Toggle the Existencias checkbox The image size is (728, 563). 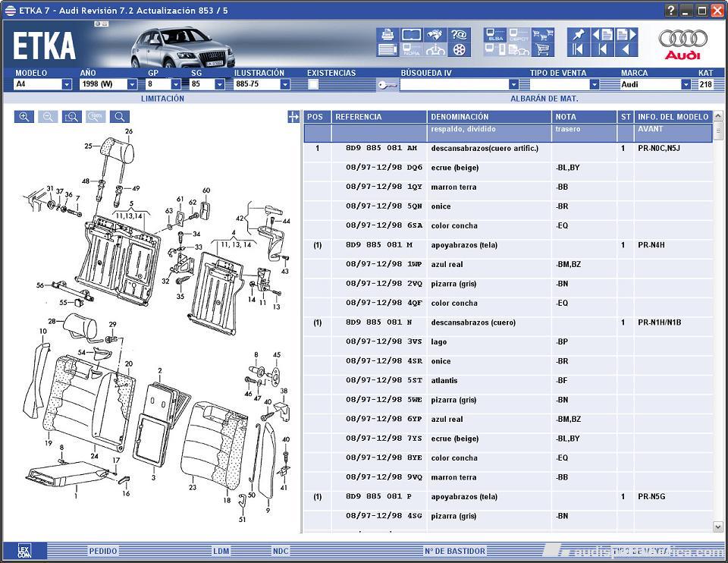point(313,84)
